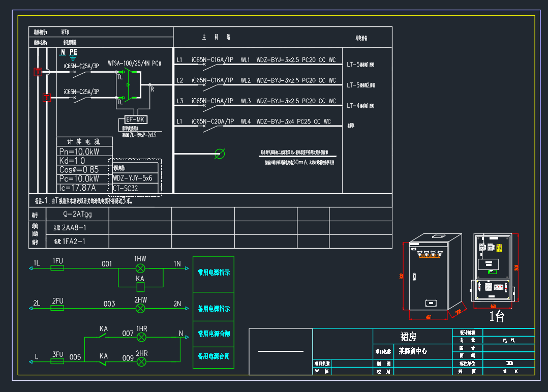The height and width of the screenshot is (392, 548).
Task: Click the 1HR lamp symbol
Action: pyautogui.click(x=142, y=337)
